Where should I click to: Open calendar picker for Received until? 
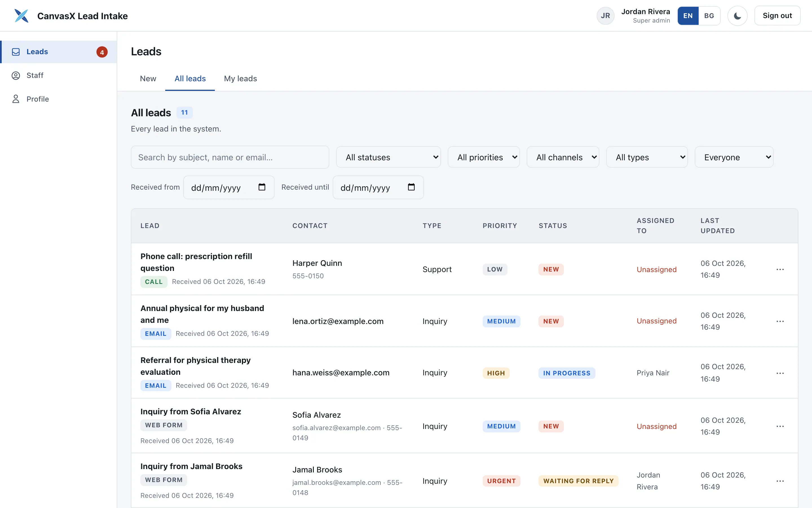click(411, 187)
